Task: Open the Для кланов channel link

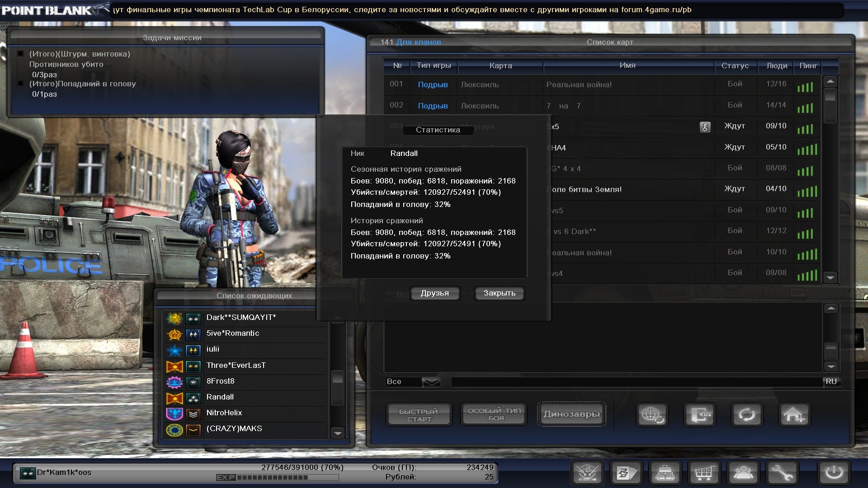Action: [418, 42]
